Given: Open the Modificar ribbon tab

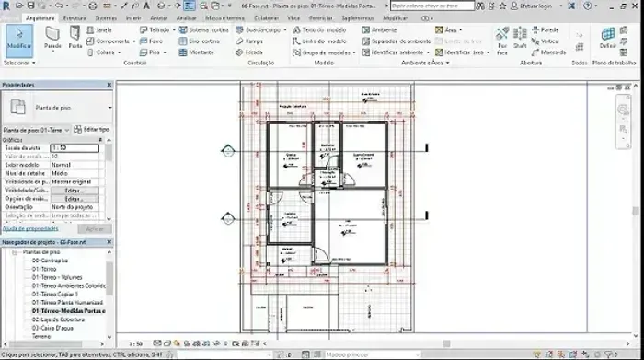Looking at the screenshot, I should click(x=395, y=18).
